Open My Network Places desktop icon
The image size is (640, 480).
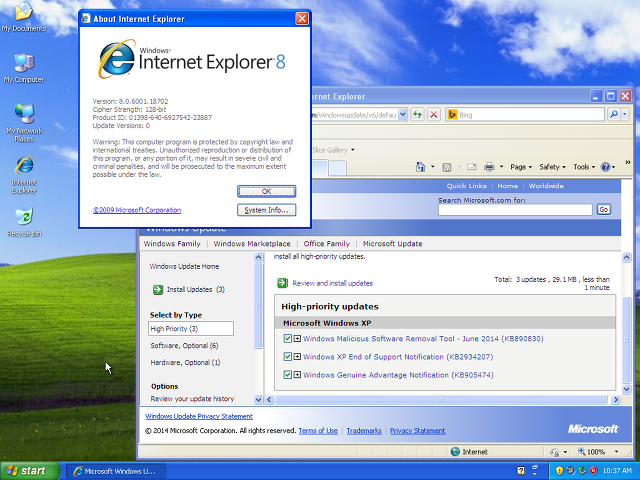pos(24,122)
